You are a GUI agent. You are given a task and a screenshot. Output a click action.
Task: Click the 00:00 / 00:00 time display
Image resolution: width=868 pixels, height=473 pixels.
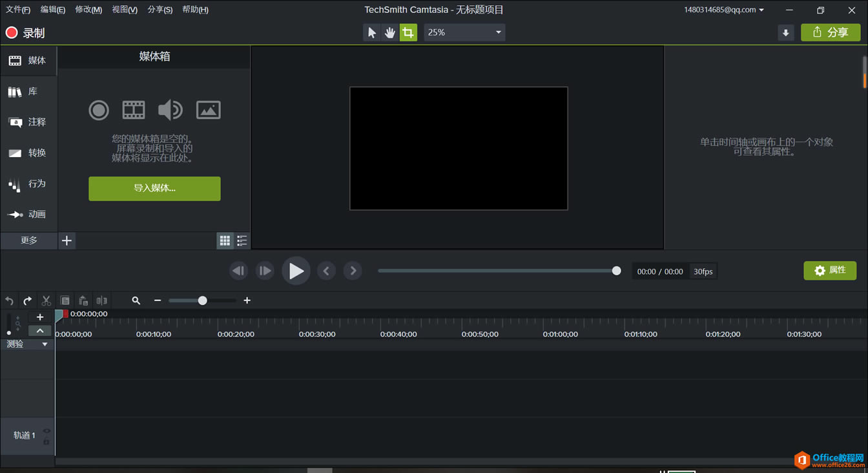tap(660, 271)
